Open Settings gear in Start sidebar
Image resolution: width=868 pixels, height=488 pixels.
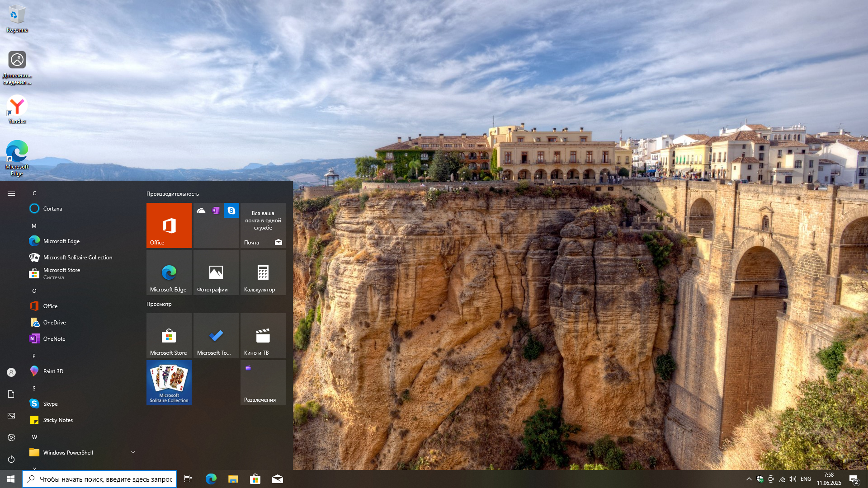pyautogui.click(x=11, y=437)
